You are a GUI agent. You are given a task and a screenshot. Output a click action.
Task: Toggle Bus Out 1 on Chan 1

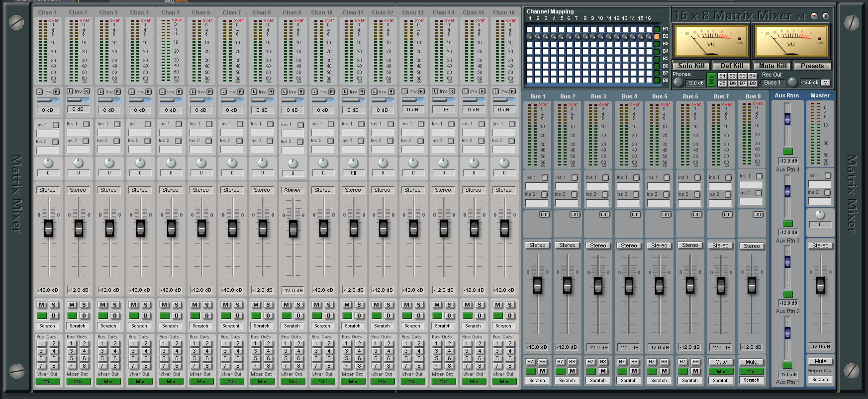[x=42, y=343]
